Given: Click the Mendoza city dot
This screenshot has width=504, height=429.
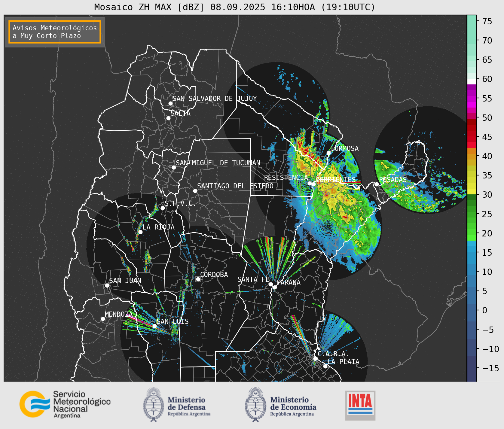Looking at the screenshot, I should pos(103,319).
